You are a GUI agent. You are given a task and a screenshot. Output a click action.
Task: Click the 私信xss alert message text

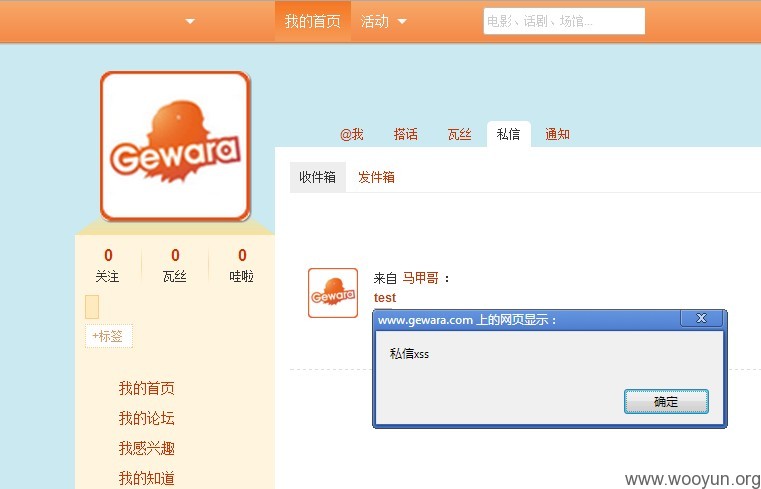409,354
